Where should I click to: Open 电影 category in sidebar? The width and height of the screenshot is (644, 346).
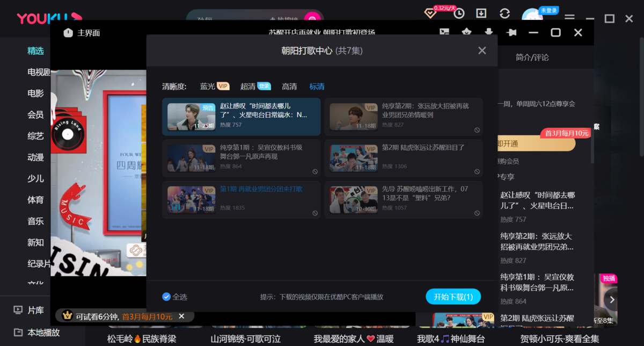(35, 93)
